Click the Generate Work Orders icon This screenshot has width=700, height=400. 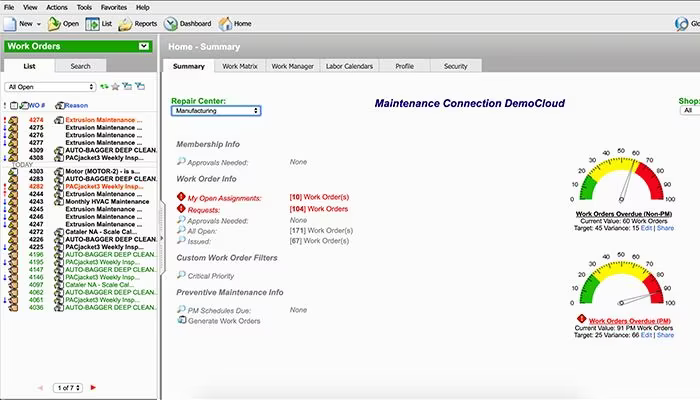pos(182,320)
